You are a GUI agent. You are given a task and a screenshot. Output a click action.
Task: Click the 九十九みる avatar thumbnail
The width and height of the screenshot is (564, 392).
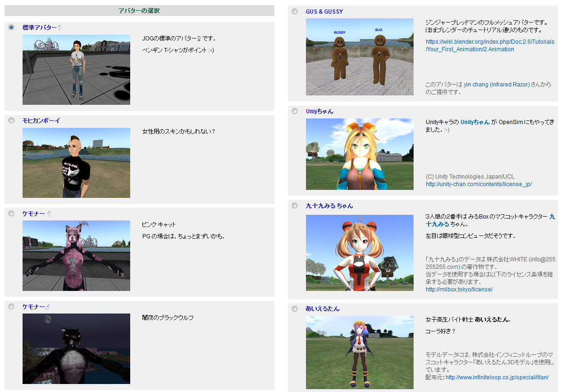pos(360,253)
